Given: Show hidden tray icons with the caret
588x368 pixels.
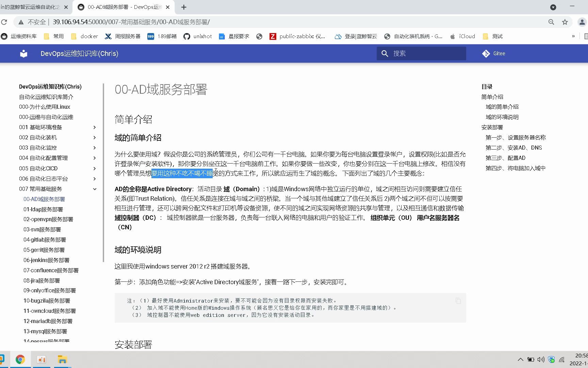Looking at the screenshot, I should click(521, 359).
